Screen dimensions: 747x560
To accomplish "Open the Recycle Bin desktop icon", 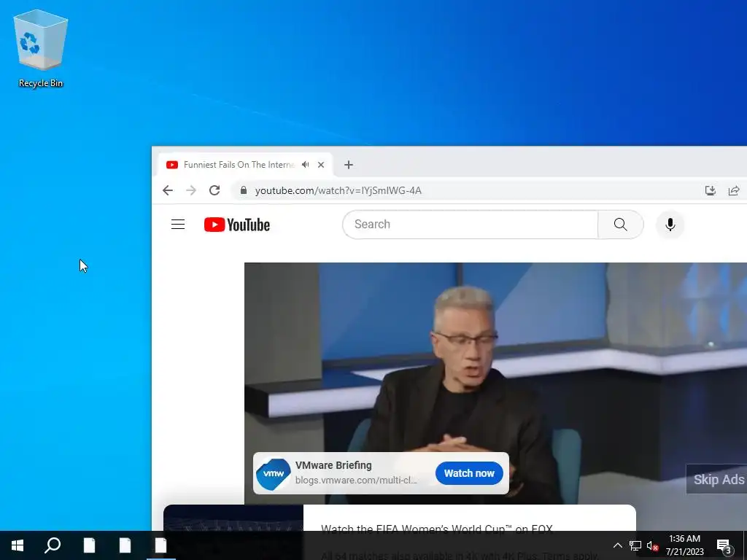I will click(41, 49).
